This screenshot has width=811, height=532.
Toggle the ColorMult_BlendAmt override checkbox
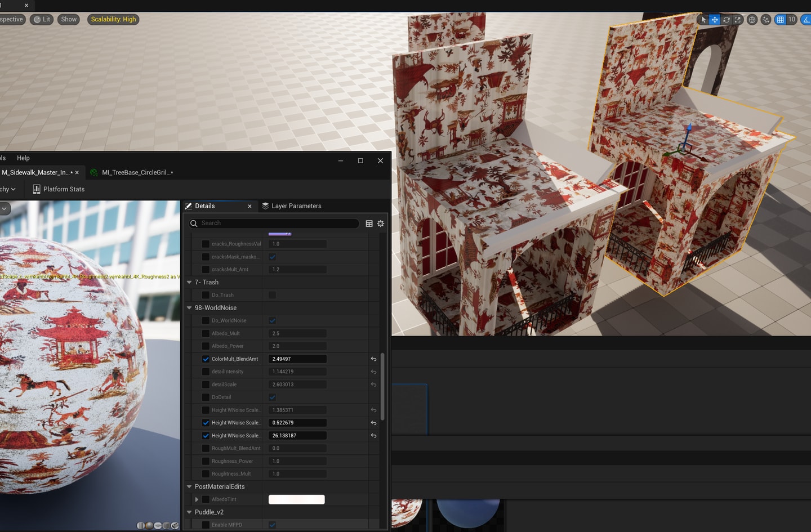(206, 359)
